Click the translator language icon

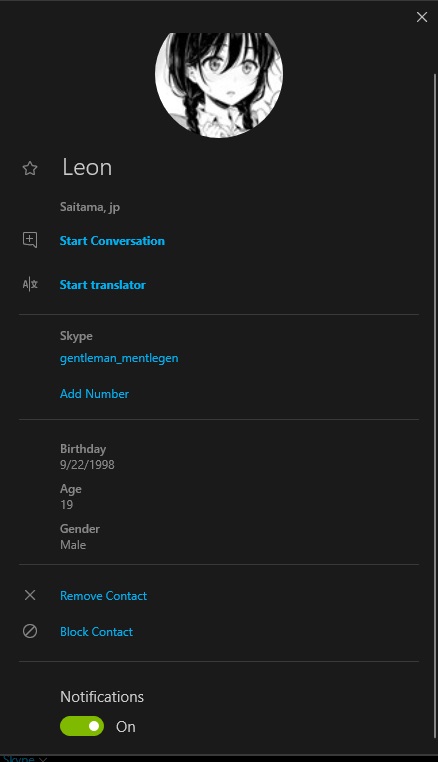point(30,284)
